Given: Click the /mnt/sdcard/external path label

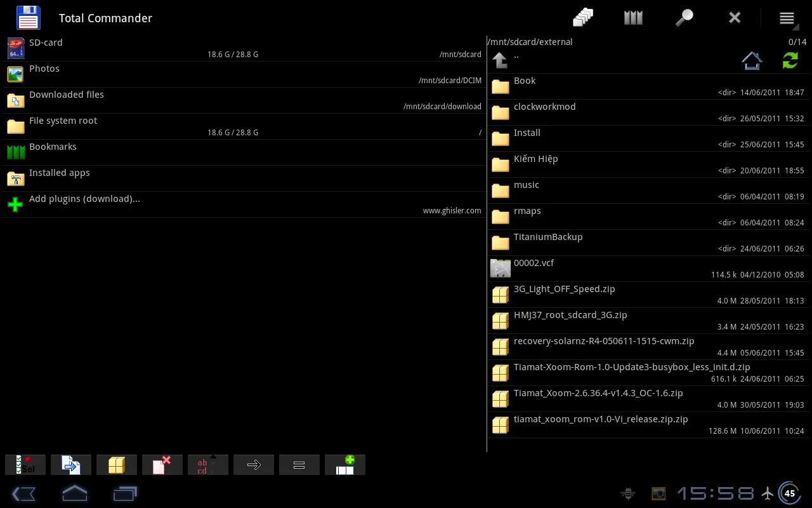Looking at the screenshot, I should (530, 42).
